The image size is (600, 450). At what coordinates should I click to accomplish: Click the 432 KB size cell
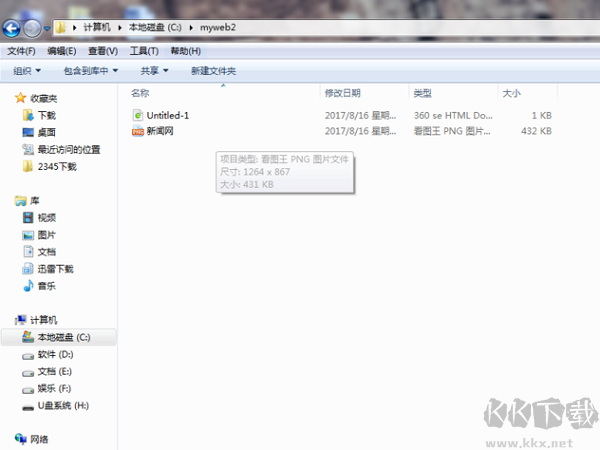[x=536, y=131]
